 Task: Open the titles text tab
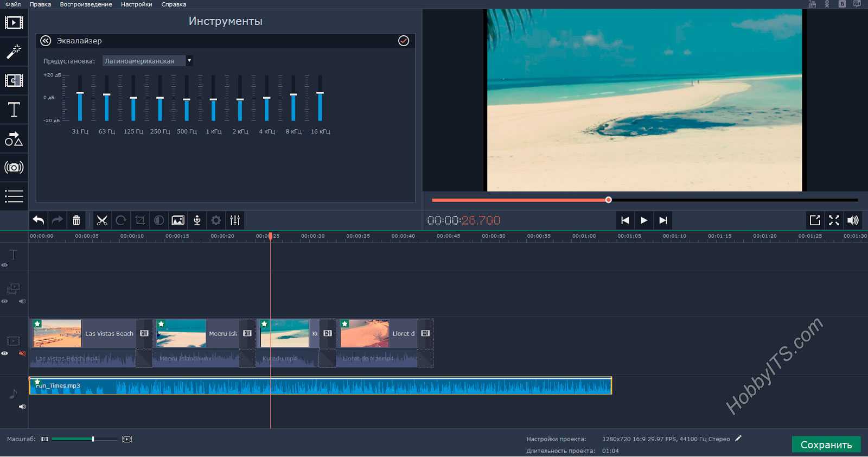pos(14,110)
